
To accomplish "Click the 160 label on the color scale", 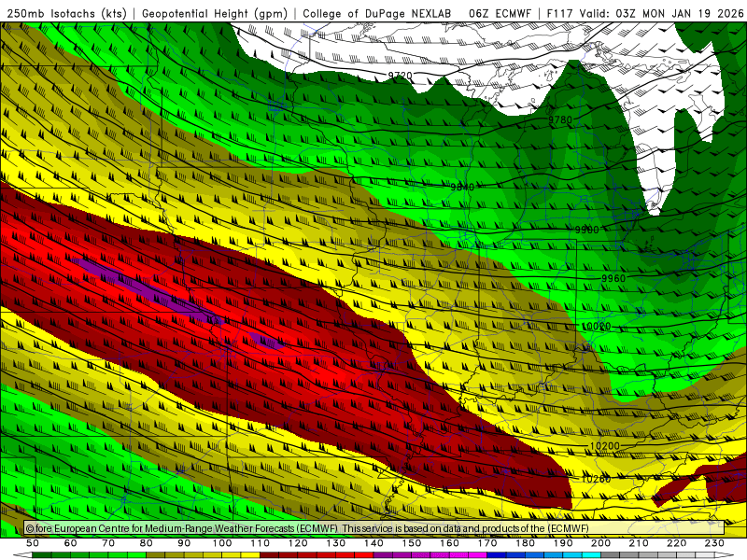I will click(449, 543).
